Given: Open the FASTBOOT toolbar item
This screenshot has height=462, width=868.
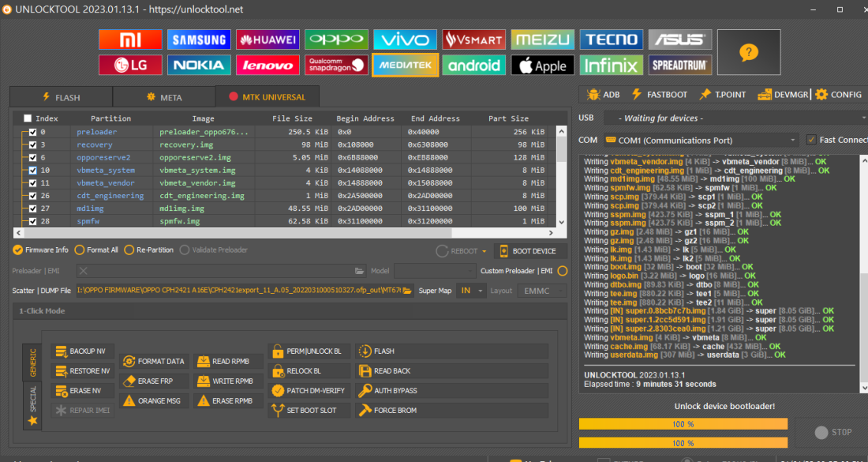Looking at the screenshot, I should tap(660, 95).
